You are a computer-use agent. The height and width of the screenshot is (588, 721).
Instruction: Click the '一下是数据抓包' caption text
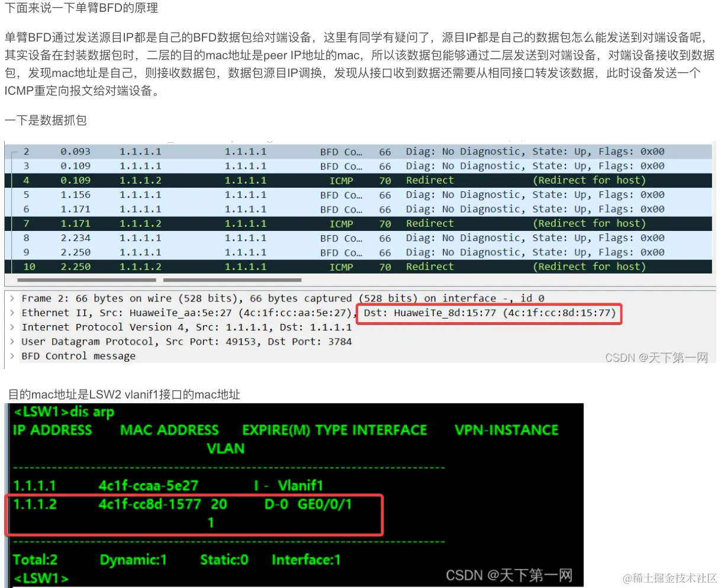tap(46, 120)
